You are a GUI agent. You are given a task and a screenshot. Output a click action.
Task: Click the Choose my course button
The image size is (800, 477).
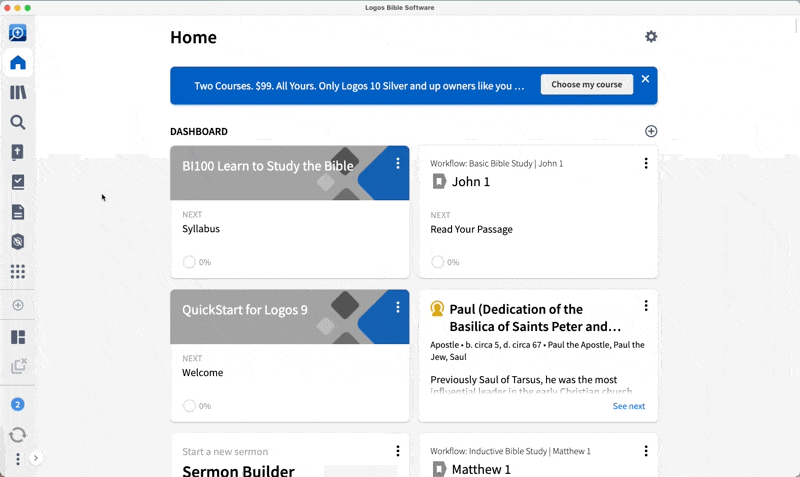point(587,85)
